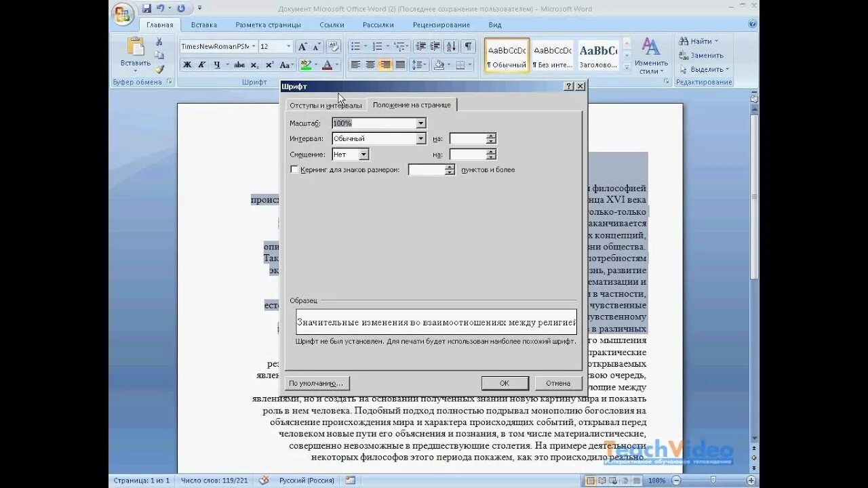The height and width of the screenshot is (488, 868).
Task: Enable kerning for characters checkbox
Action: click(294, 169)
